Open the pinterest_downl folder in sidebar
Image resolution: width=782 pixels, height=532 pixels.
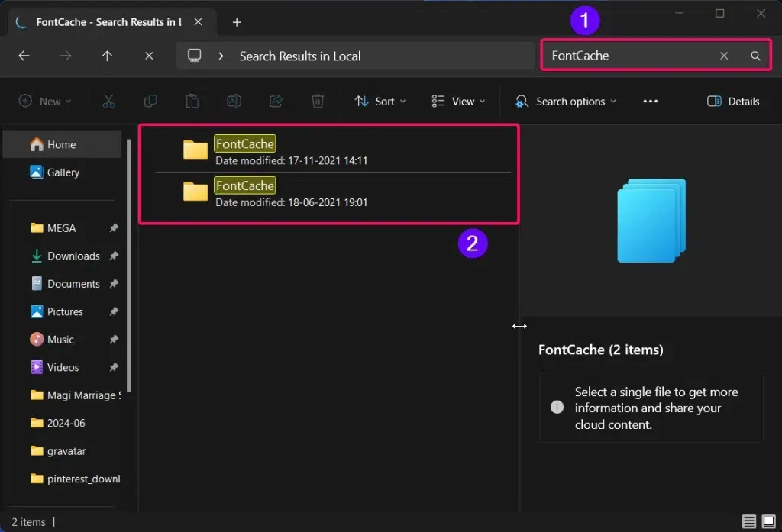coord(62,479)
